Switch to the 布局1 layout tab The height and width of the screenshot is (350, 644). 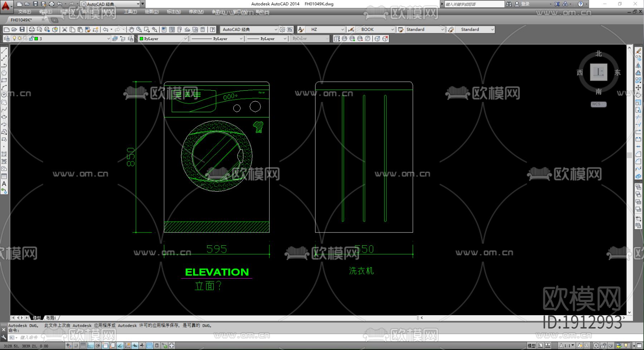[51, 318]
